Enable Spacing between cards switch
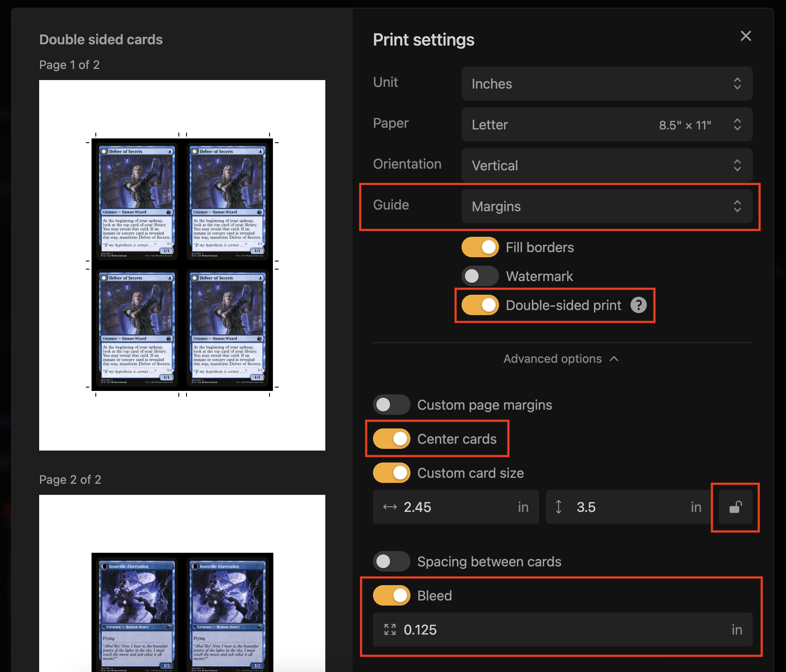The width and height of the screenshot is (786, 672). pyautogui.click(x=392, y=561)
